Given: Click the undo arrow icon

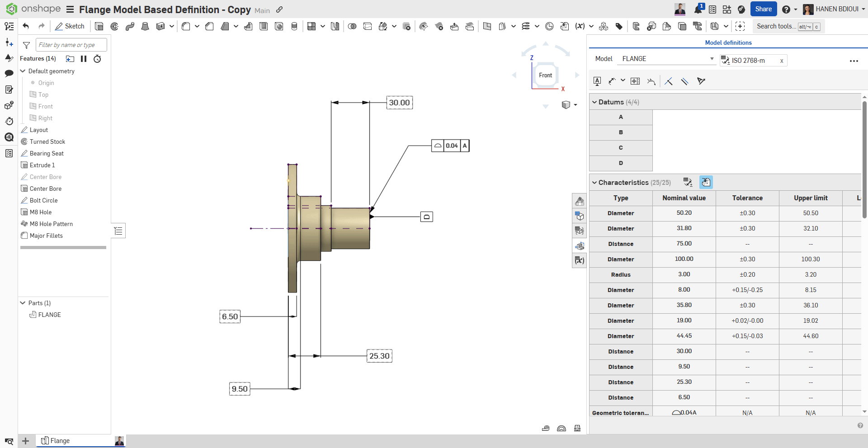Looking at the screenshot, I should tap(26, 26).
